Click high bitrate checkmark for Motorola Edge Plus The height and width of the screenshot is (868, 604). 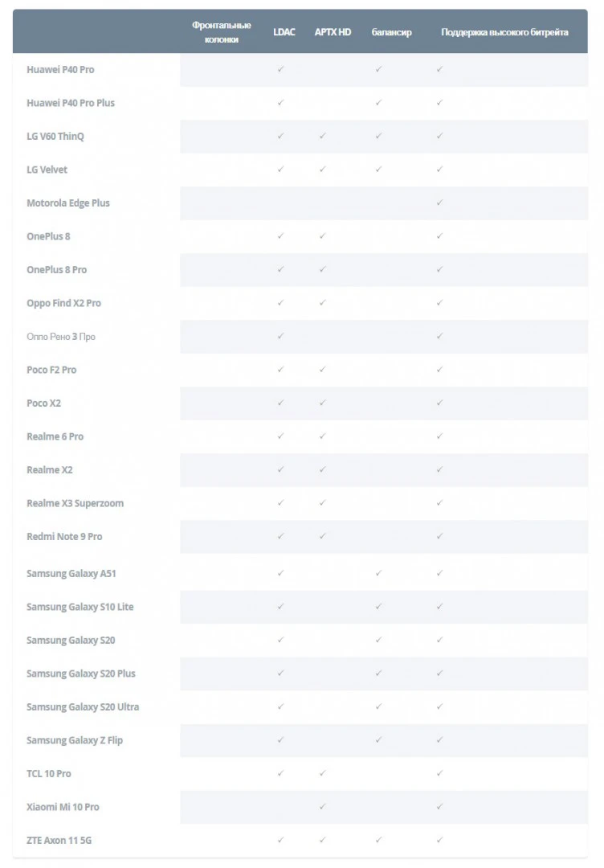tap(439, 203)
